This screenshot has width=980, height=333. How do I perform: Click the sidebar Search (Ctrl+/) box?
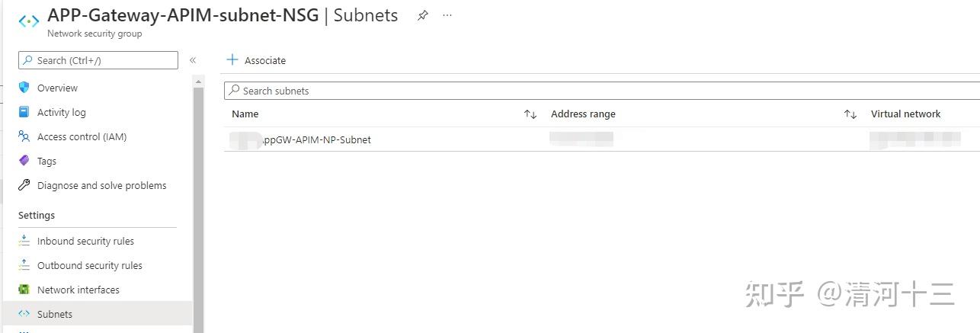pos(99,60)
